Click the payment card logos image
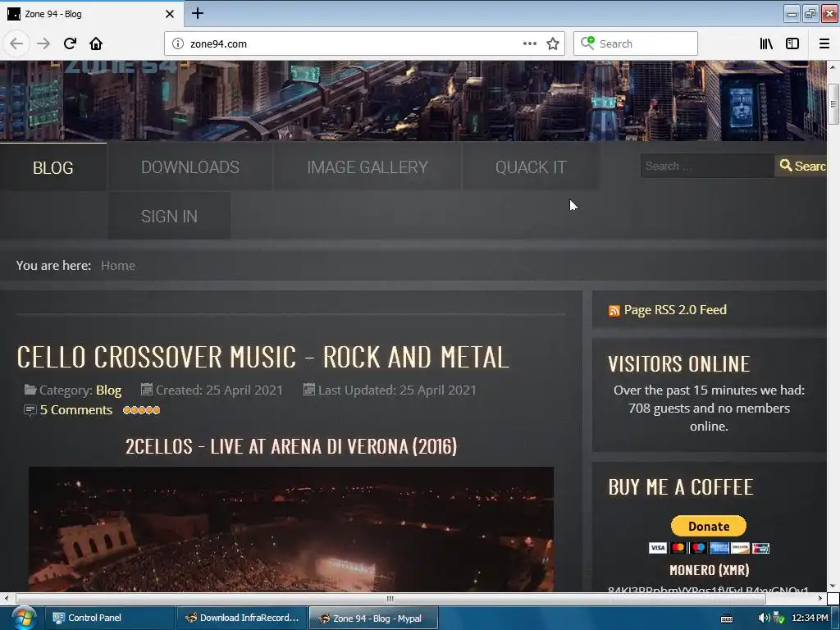 click(709, 547)
